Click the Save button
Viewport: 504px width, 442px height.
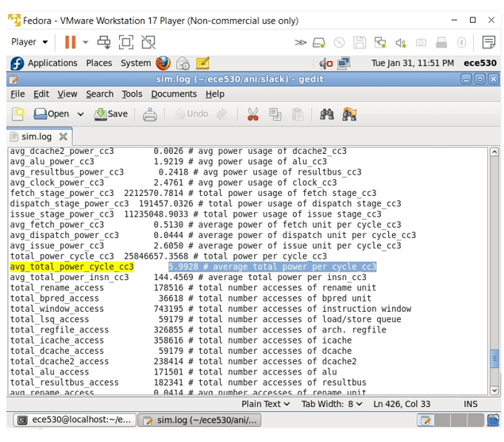tap(111, 114)
